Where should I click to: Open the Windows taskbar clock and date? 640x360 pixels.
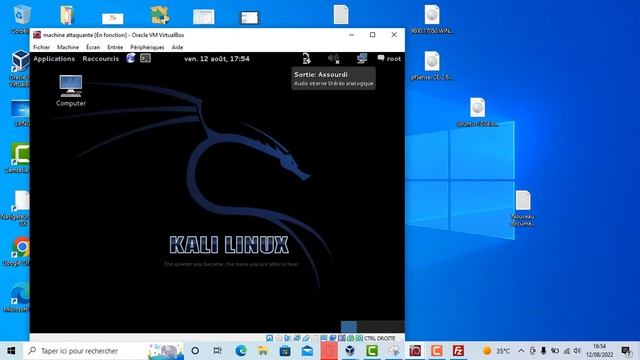pyautogui.click(x=599, y=351)
